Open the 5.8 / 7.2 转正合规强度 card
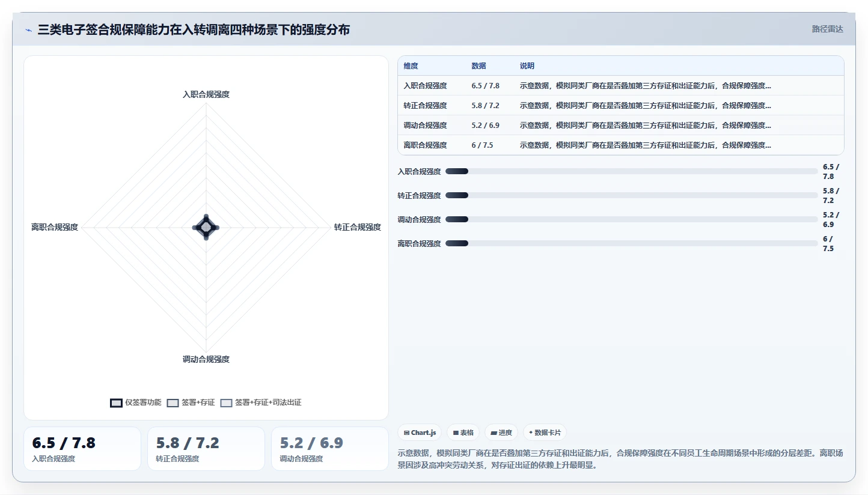 pos(206,449)
